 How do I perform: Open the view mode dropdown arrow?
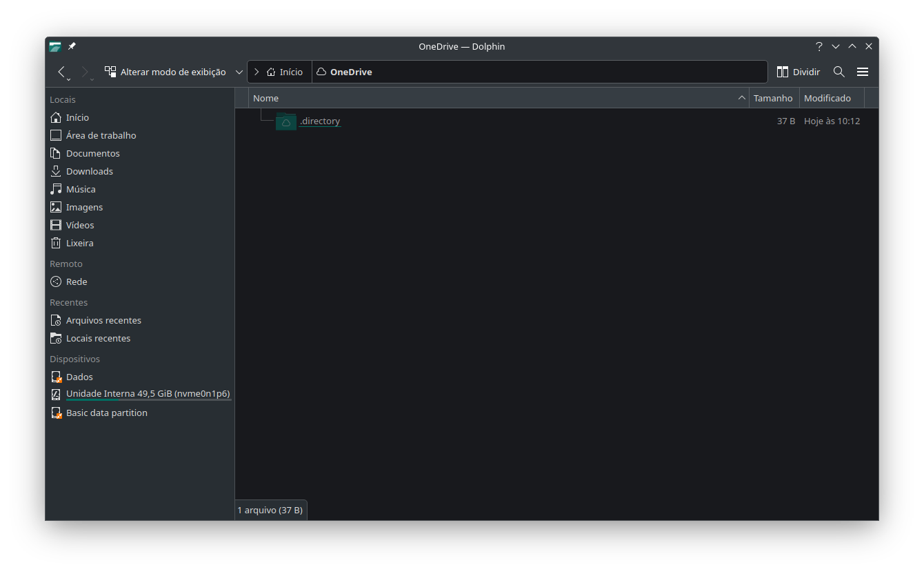[239, 72]
